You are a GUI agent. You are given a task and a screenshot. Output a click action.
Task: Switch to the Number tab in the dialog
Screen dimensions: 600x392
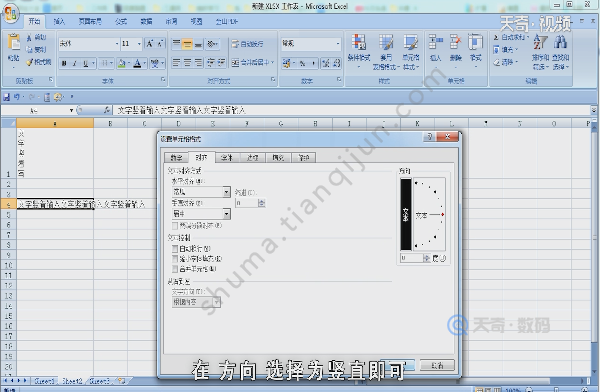(x=176, y=157)
